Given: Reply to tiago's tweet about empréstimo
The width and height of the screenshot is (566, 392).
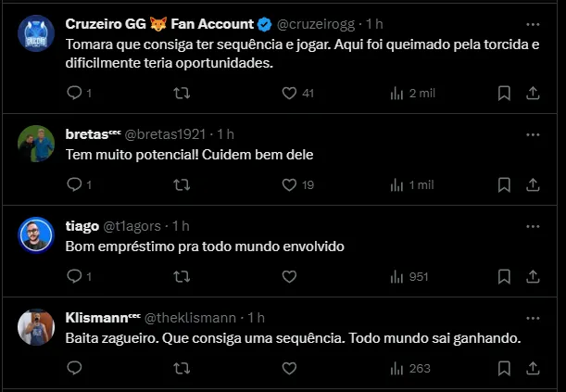Looking at the screenshot, I should [x=75, y=276].
